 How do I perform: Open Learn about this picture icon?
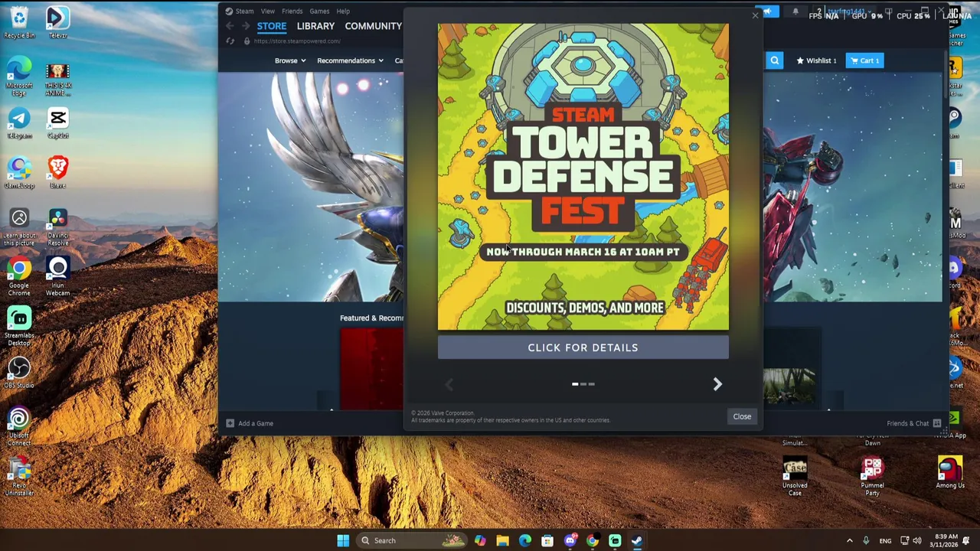19,227
